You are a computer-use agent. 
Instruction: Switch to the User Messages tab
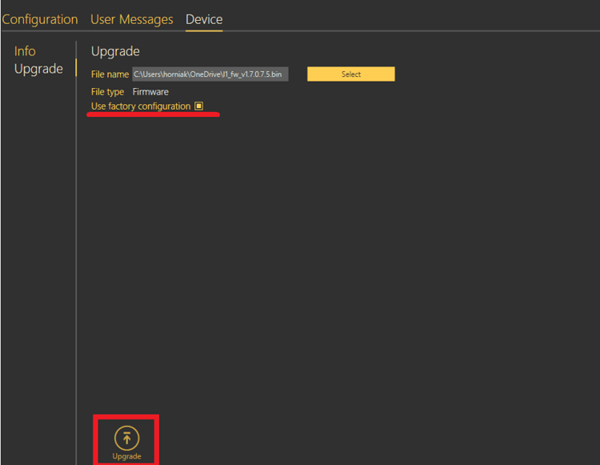(x=132, y=20)
